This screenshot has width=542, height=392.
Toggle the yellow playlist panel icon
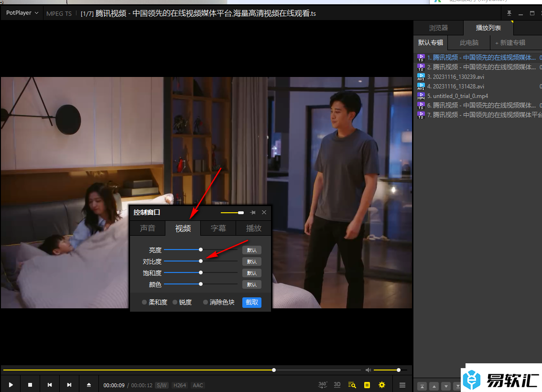367,385
